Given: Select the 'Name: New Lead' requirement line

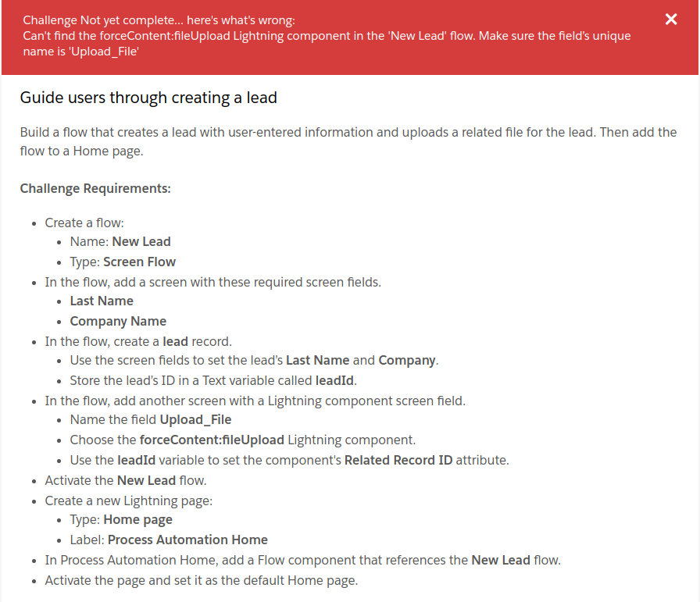Looking at the screenshot, I should (120, 241).
